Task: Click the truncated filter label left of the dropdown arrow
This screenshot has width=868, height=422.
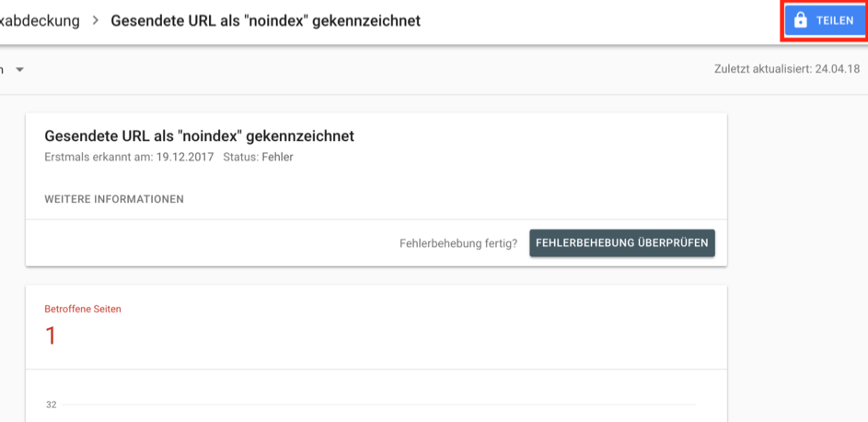Action: 2,70
